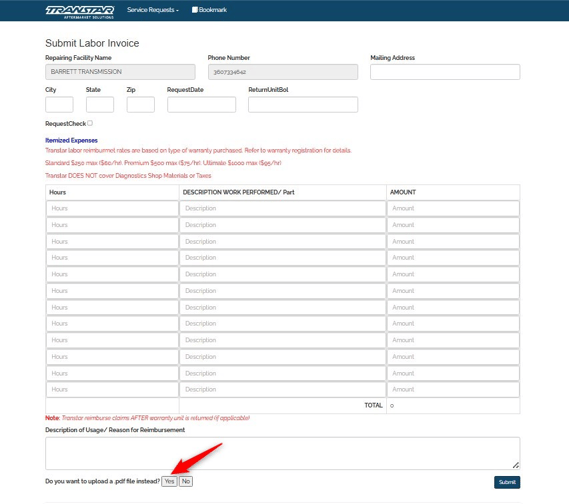Screen dimensions: 569x504
Task: Tick the RequestCheck checkbox
Action: pos(90,123)
